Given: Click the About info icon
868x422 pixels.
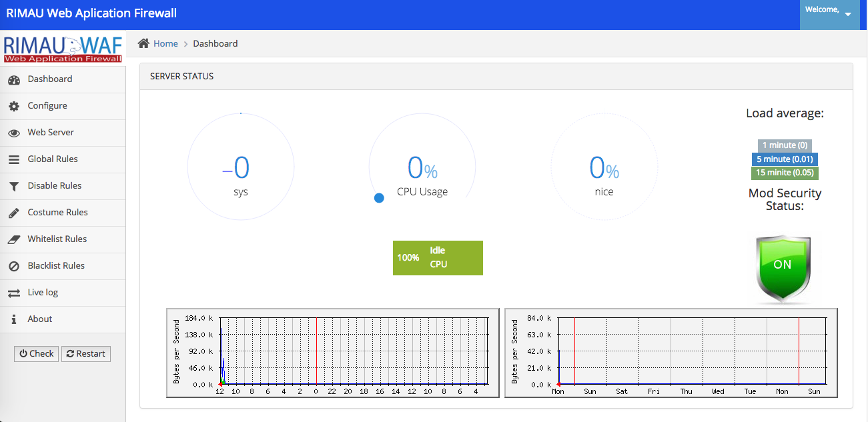Looking at the screenshot, I should click(x=14, y=320).
